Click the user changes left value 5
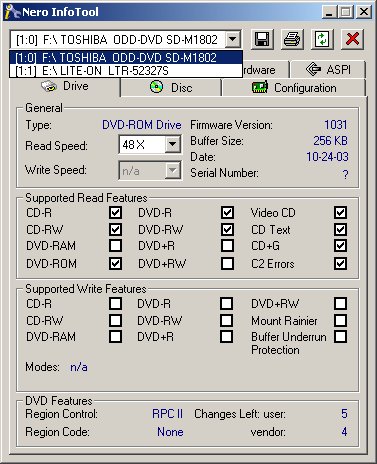 (344, 414)
